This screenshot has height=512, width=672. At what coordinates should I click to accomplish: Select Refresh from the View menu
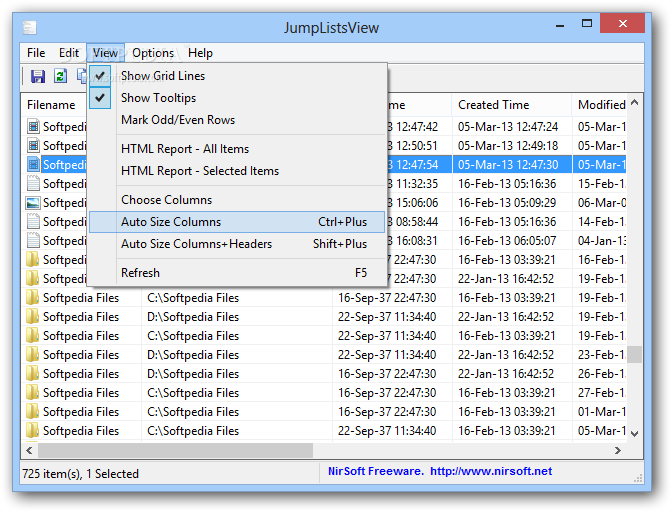pos(237,272)
